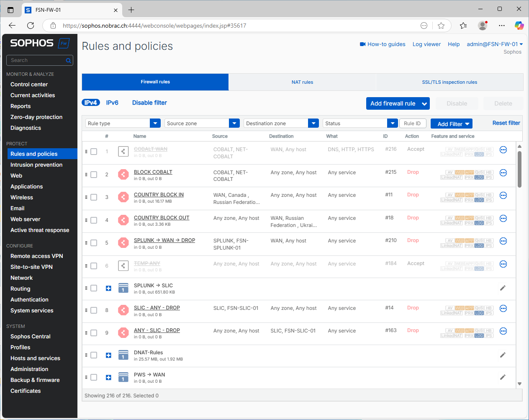The height and width of the screenshot is (420, 529).
Task: Open the Add Filter dropdown
Action: pyautogui.click(x=452, y=124)
